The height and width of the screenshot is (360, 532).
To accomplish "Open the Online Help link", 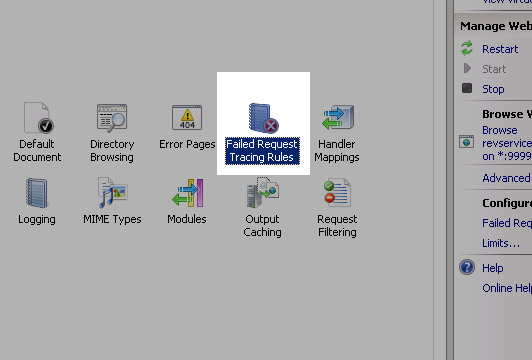I will coord(507,288).
